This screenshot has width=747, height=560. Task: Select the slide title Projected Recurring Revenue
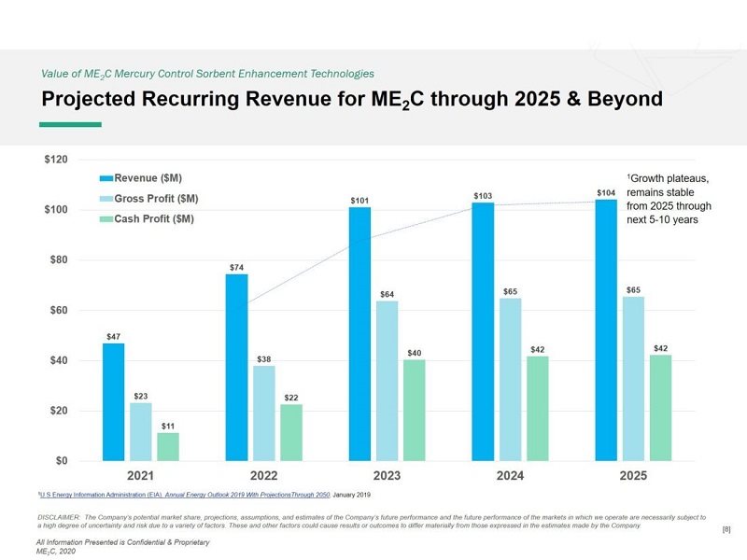click(x=350, y=99)
